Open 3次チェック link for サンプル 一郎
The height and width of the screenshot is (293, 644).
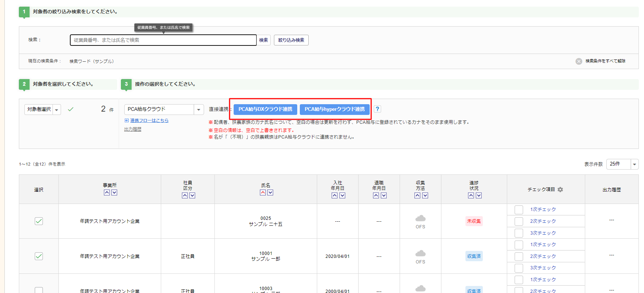pyautogui.click(x=543, y=268)
